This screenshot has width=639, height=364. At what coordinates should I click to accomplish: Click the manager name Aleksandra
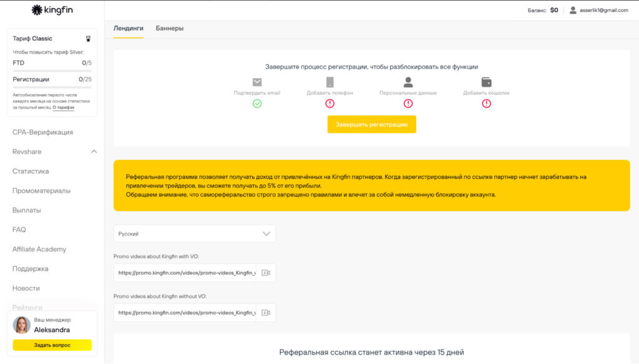tap(52, 330)
